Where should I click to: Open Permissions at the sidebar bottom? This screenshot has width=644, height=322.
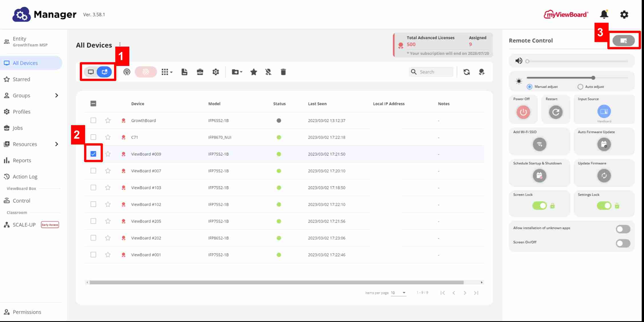[27, 312]
